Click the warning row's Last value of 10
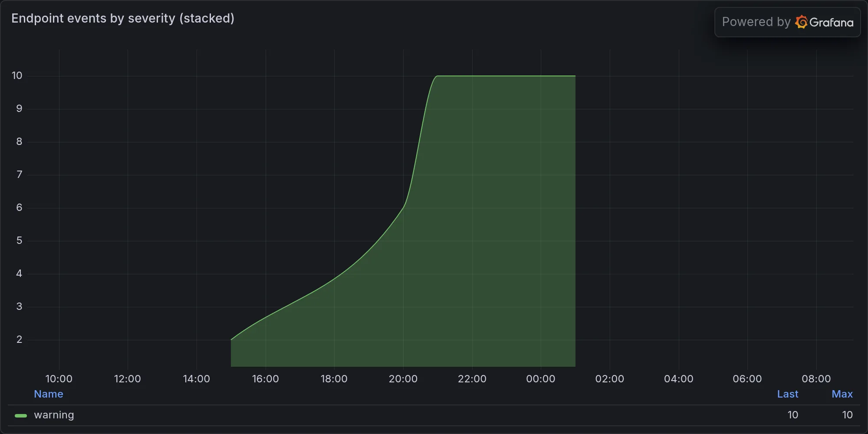The width and height of the screenshot is (868, 434). pyautogui.click(x=793, y=415)
